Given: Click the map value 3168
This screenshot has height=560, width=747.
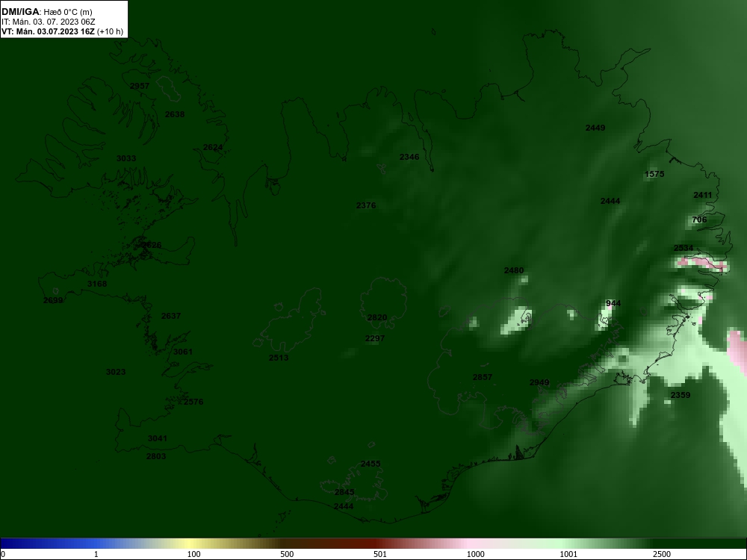Looking at the screenshot, I should (97, 284).
